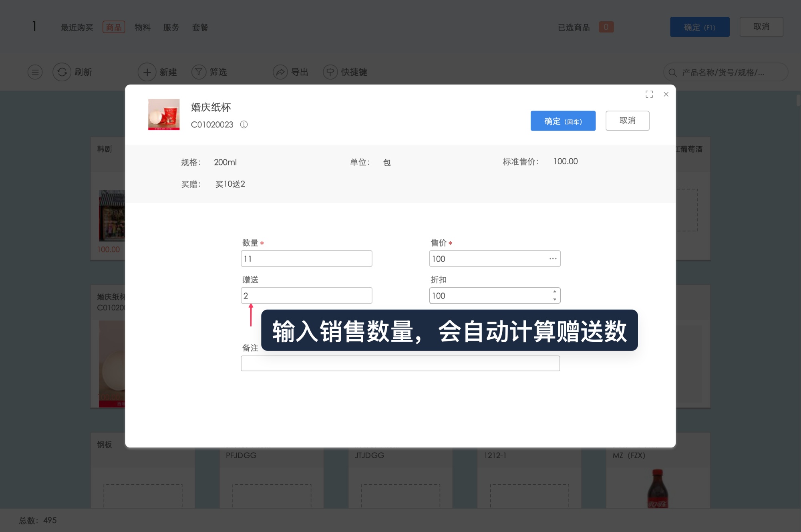Open the price options via the ellipsis
The width and height of the screenshot is (801, 532).
[x=553, y=259]
